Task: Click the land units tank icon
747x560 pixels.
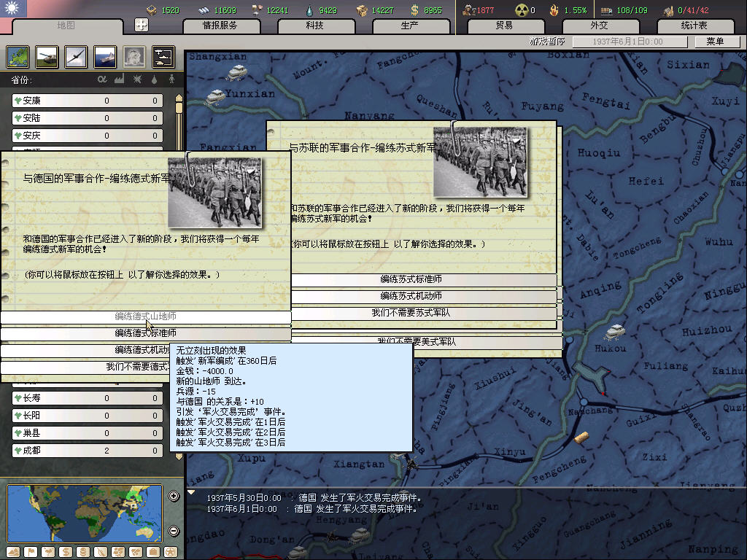Action: pyautogui.click(x=47, y=56)
